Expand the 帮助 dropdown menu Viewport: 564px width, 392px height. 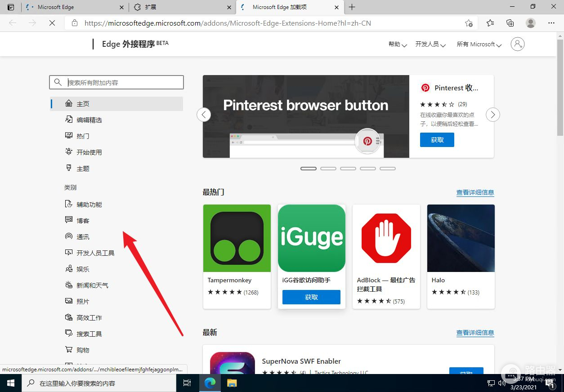point(398,44)
